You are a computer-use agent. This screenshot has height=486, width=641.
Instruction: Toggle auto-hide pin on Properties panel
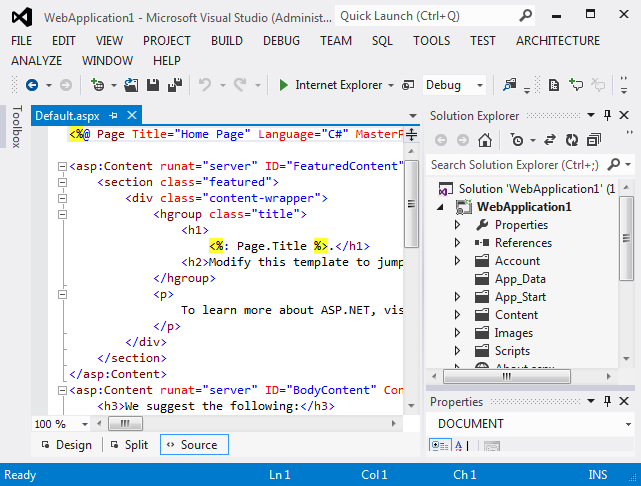[x=608, y=402]
